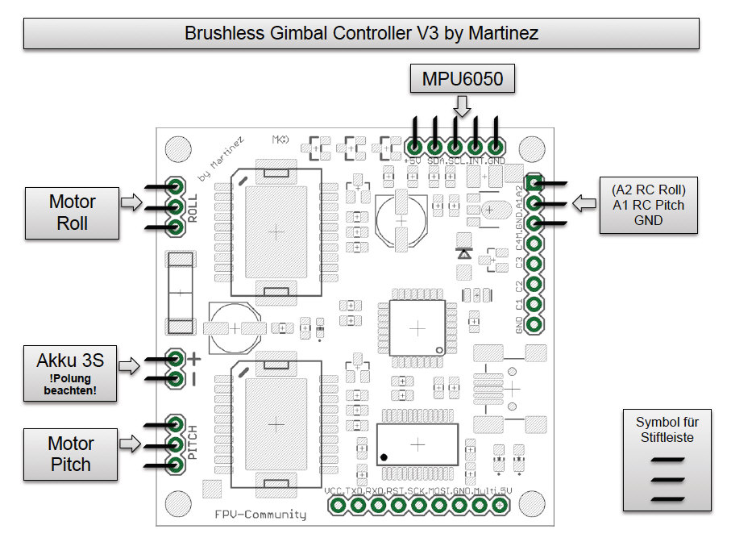Click the diode symbol on the board

click(x=463, y=254)
